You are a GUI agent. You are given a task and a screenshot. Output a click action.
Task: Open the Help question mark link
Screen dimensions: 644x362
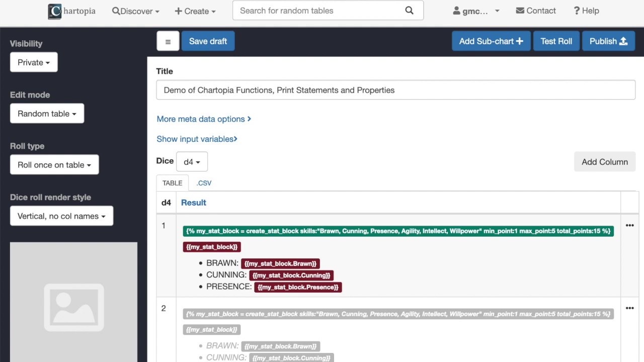click(x=586, y=11)
